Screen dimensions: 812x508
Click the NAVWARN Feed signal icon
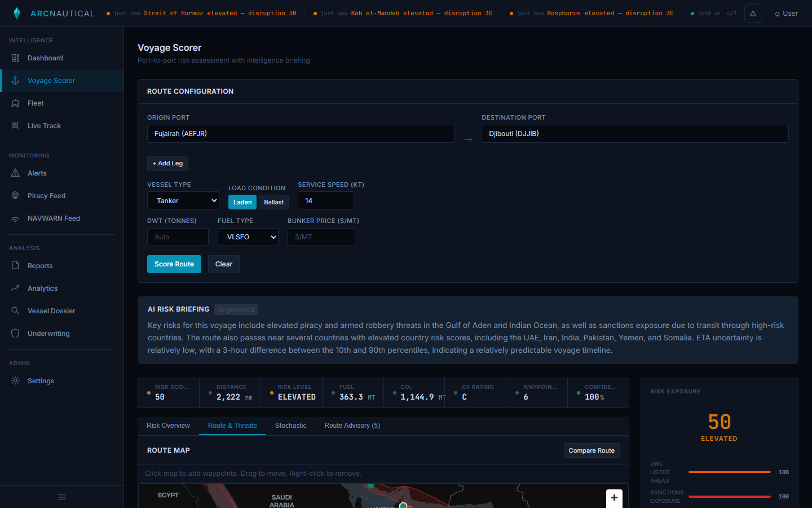15,218
